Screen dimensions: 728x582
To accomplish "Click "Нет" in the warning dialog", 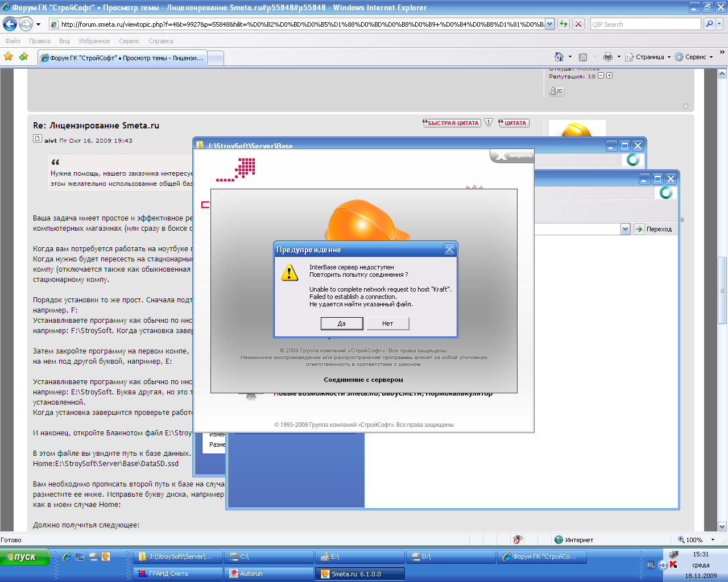I will click(388, 323).
